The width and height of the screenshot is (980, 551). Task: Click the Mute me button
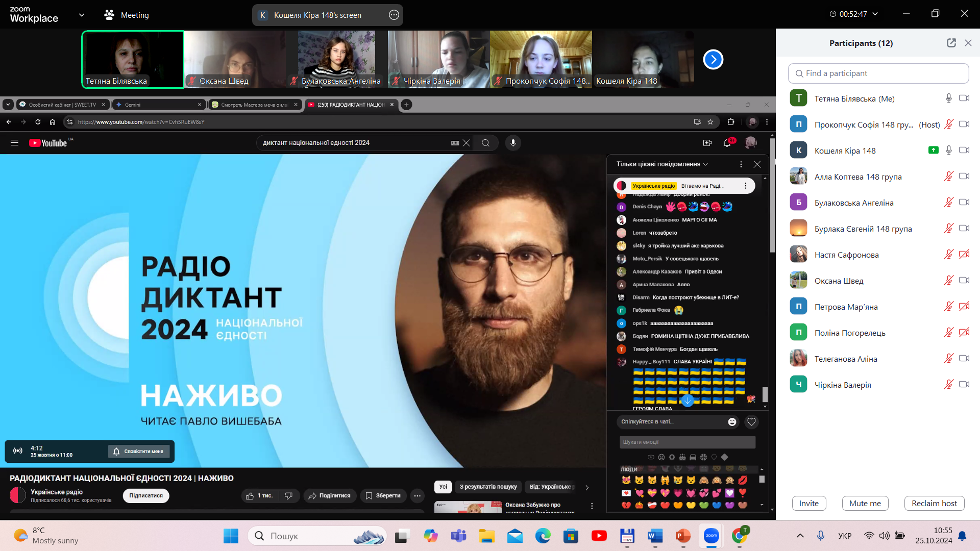point(865,504)
